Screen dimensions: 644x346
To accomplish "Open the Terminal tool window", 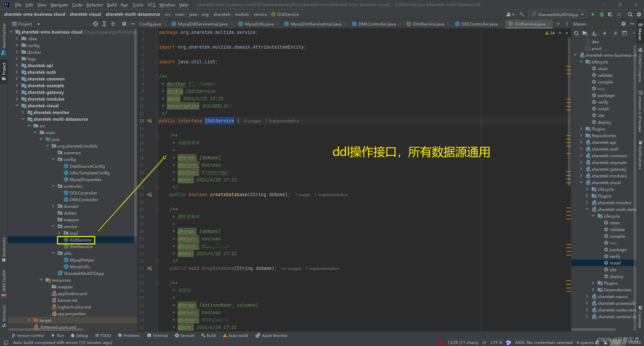I will pyautogui.click(x=160, y=335).
